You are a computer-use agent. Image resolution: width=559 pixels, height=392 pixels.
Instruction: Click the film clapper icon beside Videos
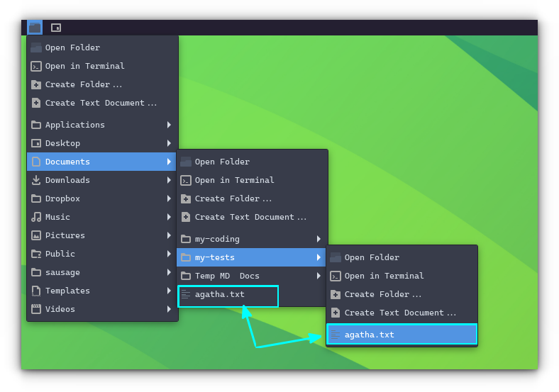pyautogui.click(x=36, y=309)
